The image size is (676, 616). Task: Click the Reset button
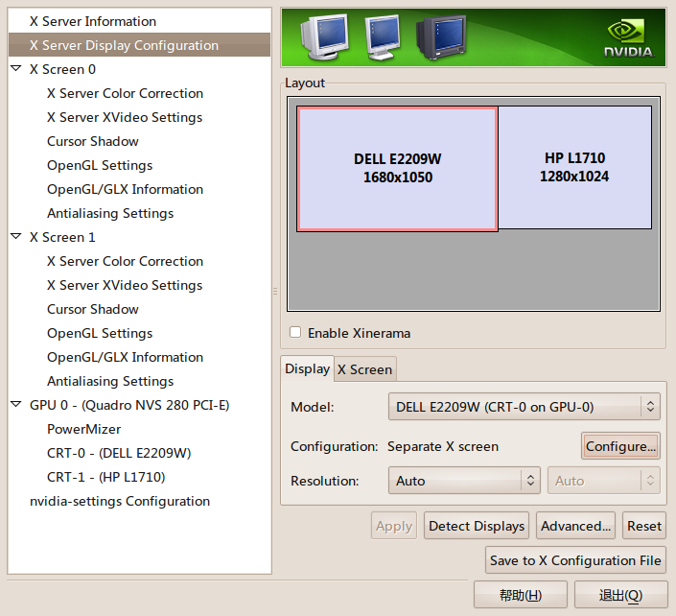click(644, 526)
